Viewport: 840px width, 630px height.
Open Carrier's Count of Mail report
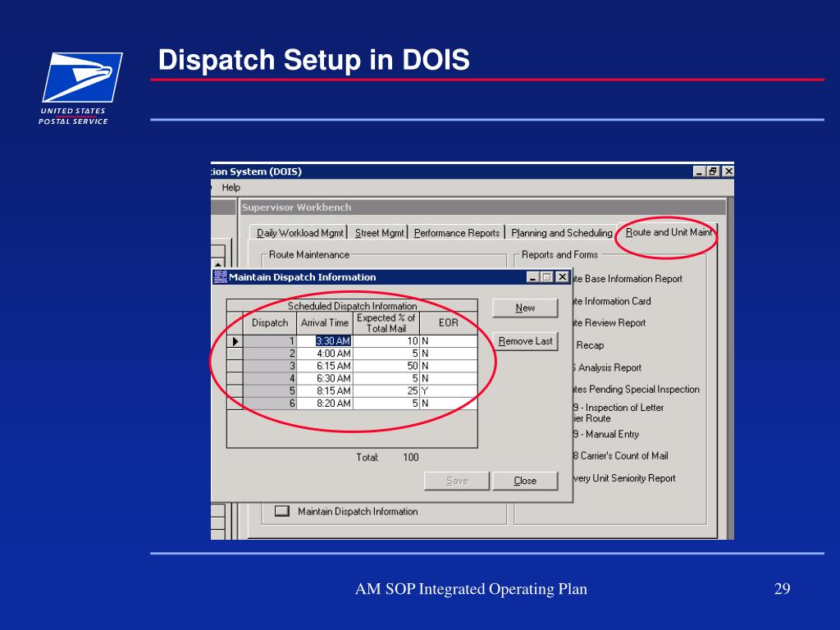pyautogui.click(x=620, y=456)
